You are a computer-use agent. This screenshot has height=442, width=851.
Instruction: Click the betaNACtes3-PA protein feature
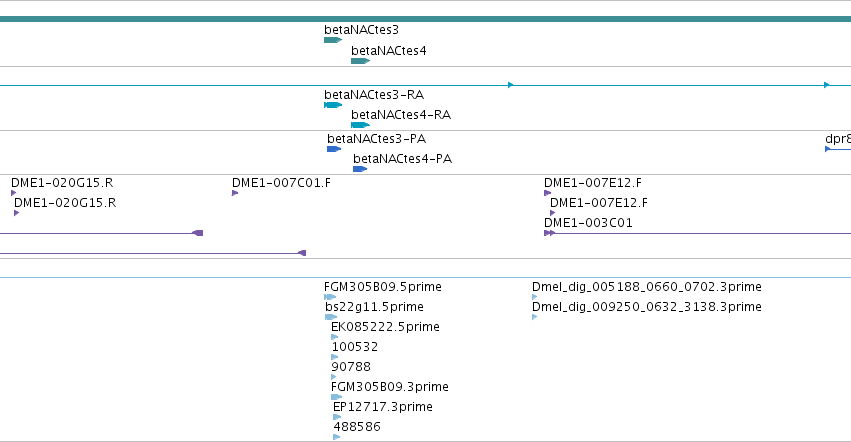tap(334, 149)
